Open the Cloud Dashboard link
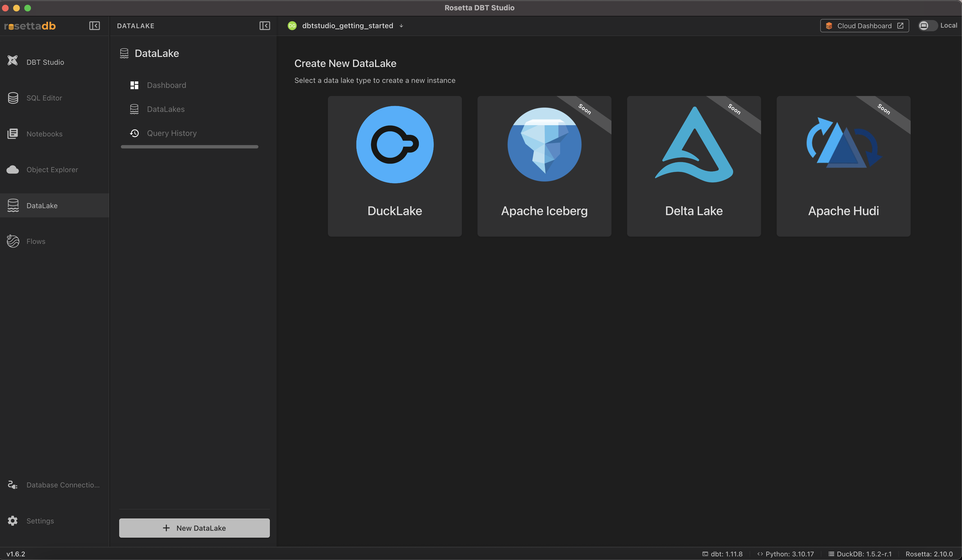Image resolution: width=962 pixels, height=560 pixels. 865,26
